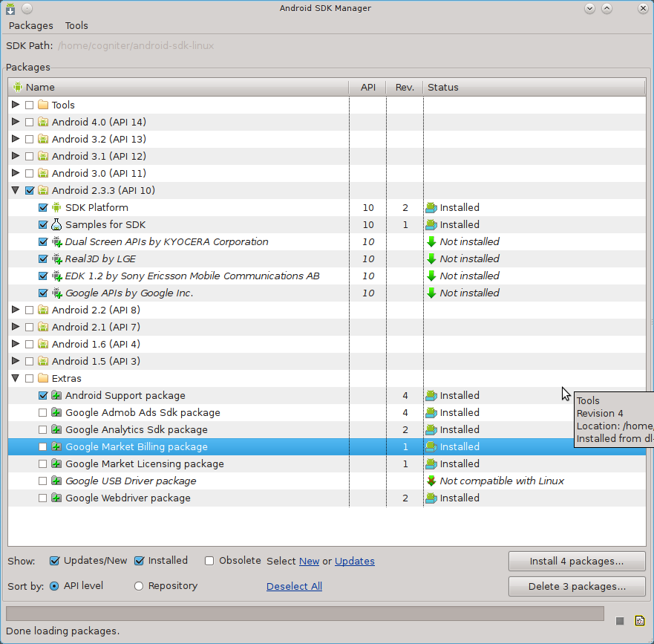Click the Android 2.1 (API 7) checkbox
This screenshot has width=654, height=644.
29,327
